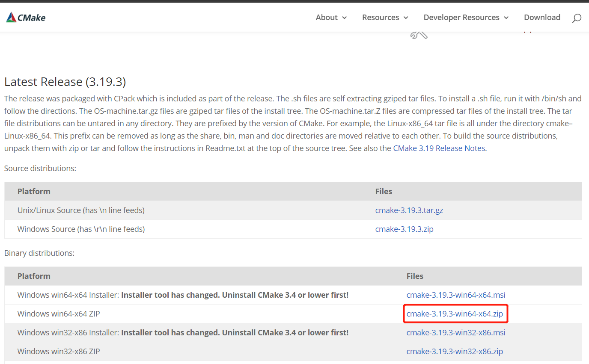Open the Download menu item
Image resolution: width=589 pixels, height=364 pixels.
pos(542,18)
